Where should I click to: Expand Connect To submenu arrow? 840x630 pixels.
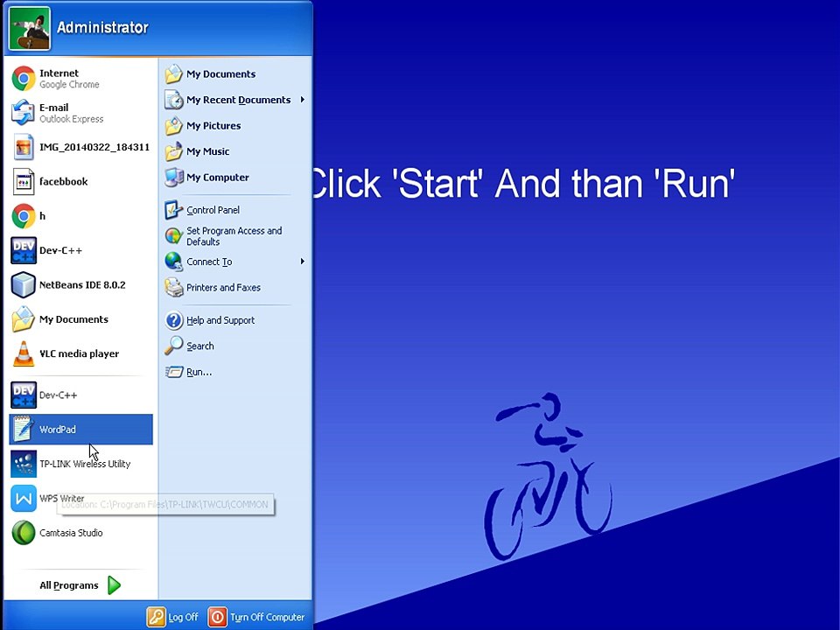coord(303,262)
